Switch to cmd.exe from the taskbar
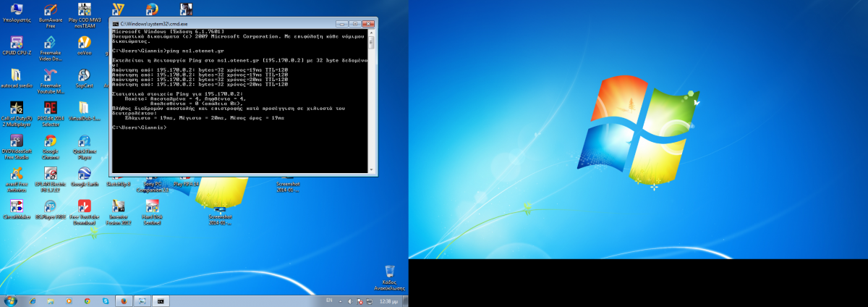This screenshot has height=307, width=868. (161, 300)
